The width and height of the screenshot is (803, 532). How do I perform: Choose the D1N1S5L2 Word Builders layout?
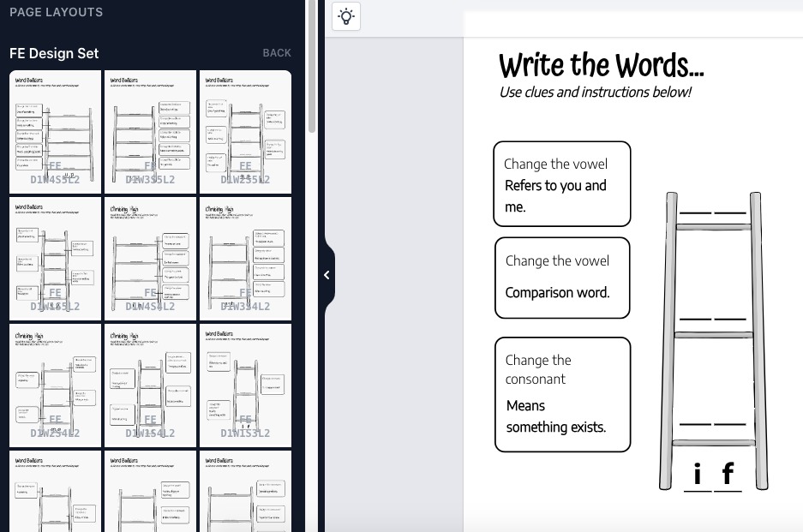point(55,259)
